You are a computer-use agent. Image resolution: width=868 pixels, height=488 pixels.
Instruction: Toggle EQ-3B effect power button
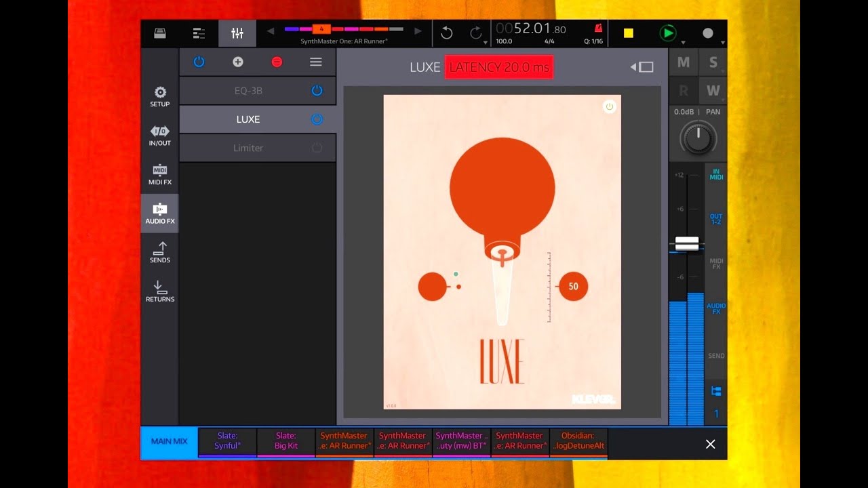(x=317, y=90)
